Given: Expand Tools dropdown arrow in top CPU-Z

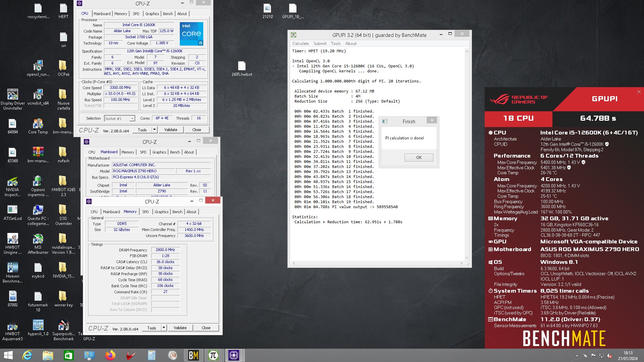Looking at the screenshot, I should tap(154, 130).
